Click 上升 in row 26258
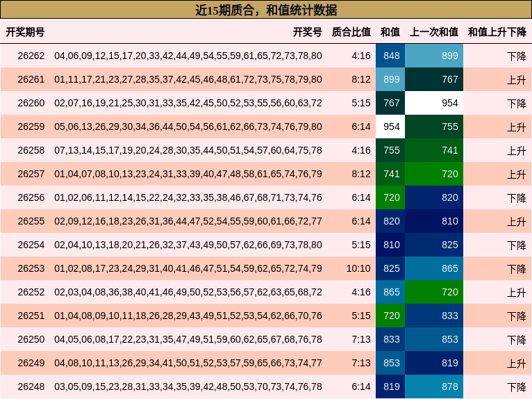 point(517,150)
